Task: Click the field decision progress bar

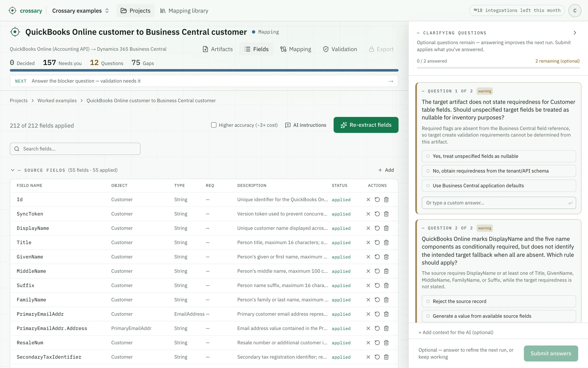Action: [204, 70]
